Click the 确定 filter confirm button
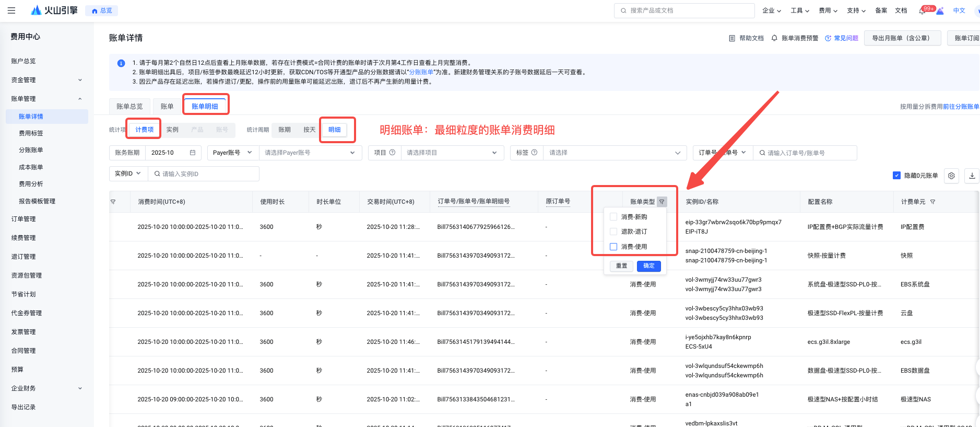The width and height of the screenshot is (980, 427). click(x=648, y=266)
